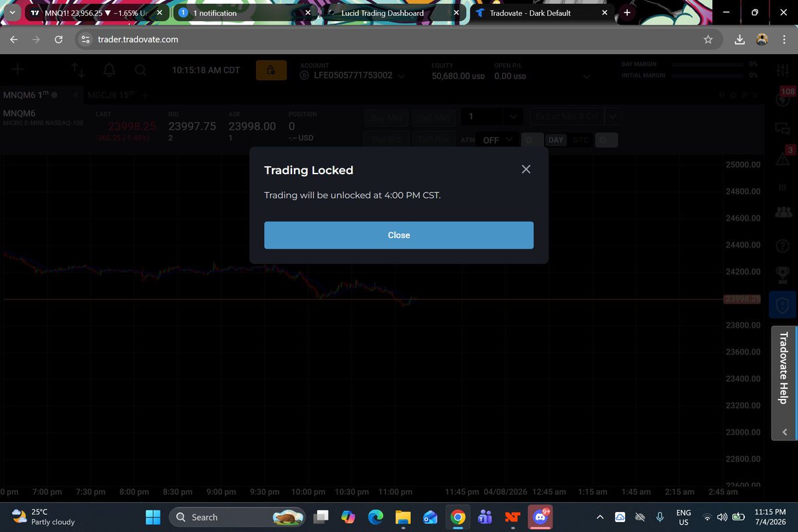
Task: Select the GTC time-in-force option
Action: coord(581,140)
